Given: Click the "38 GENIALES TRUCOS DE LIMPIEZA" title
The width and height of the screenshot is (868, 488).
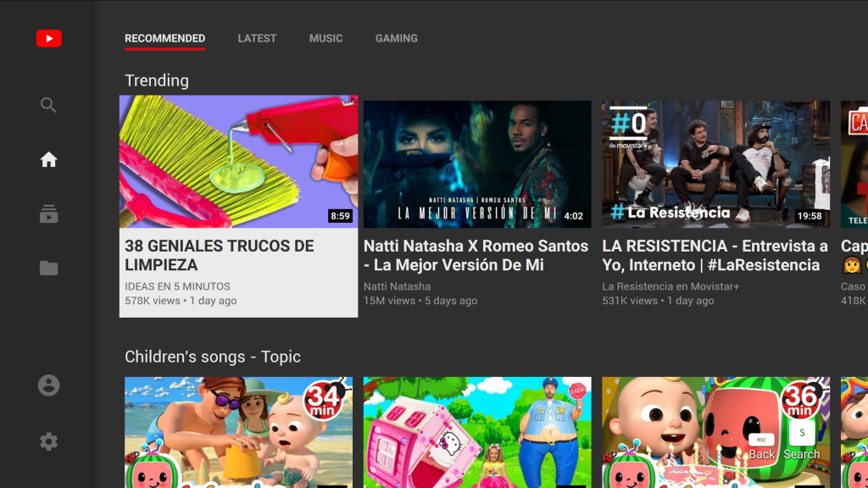Looking at the screenshot, I should point(220,256).
